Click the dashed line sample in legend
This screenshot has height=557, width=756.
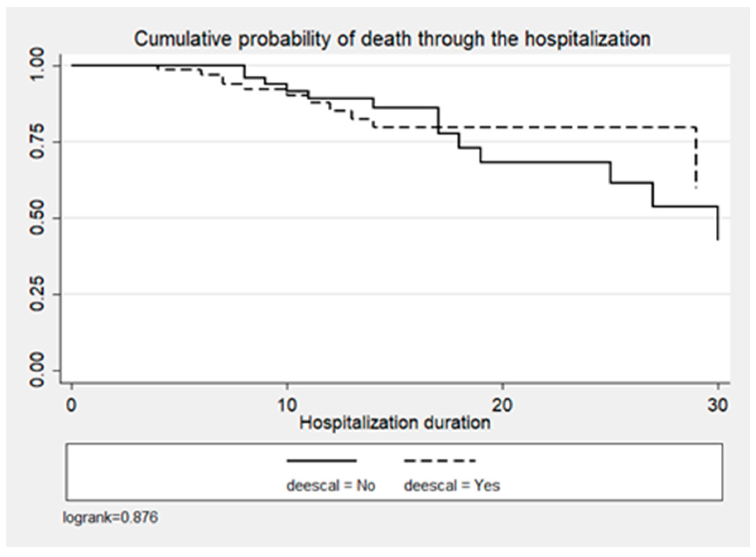tap(440, 460)
